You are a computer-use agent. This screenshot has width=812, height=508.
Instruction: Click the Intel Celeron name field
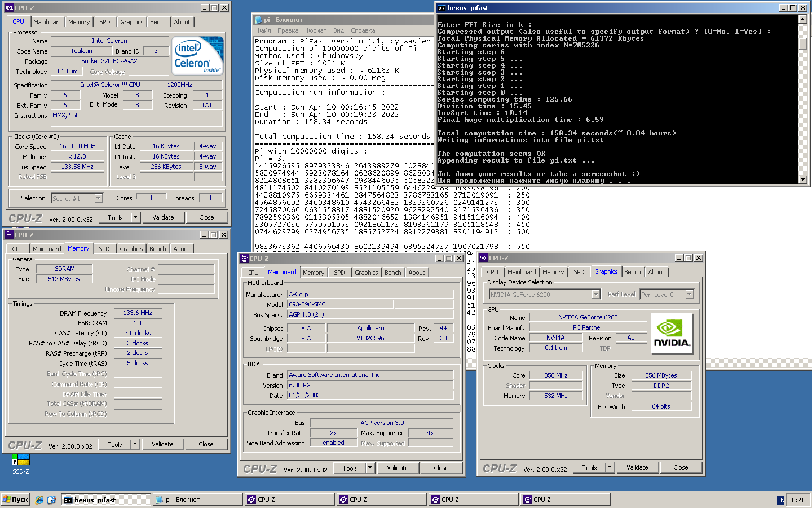(109, 41)
